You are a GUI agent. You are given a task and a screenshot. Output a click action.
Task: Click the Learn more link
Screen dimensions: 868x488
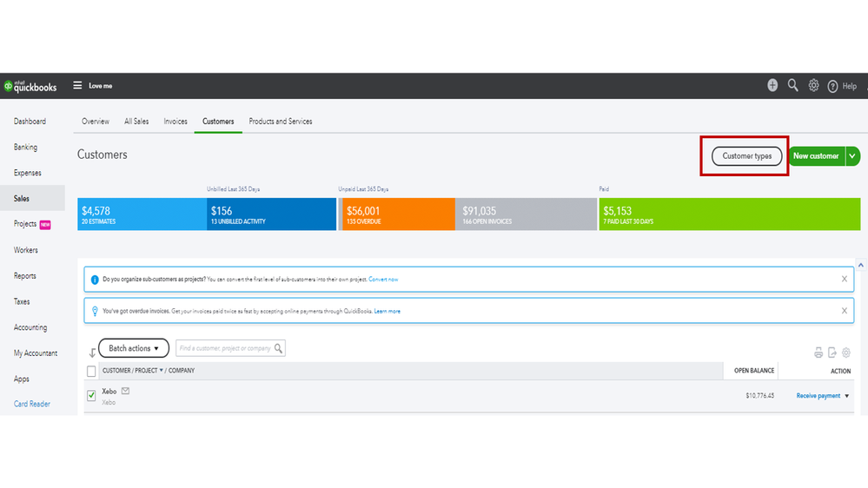point(387,311)
